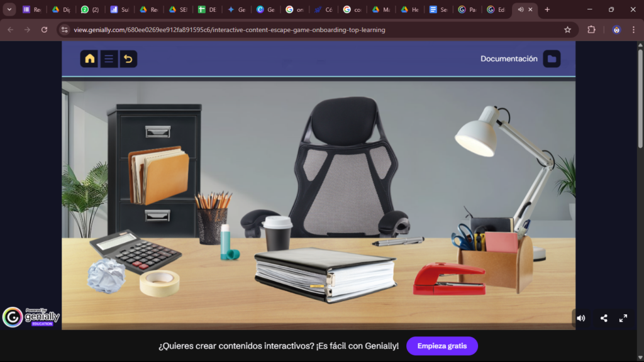Screen dimensions: 644x362
Task: Click the black binder on desk
Action: click(325, 273)
